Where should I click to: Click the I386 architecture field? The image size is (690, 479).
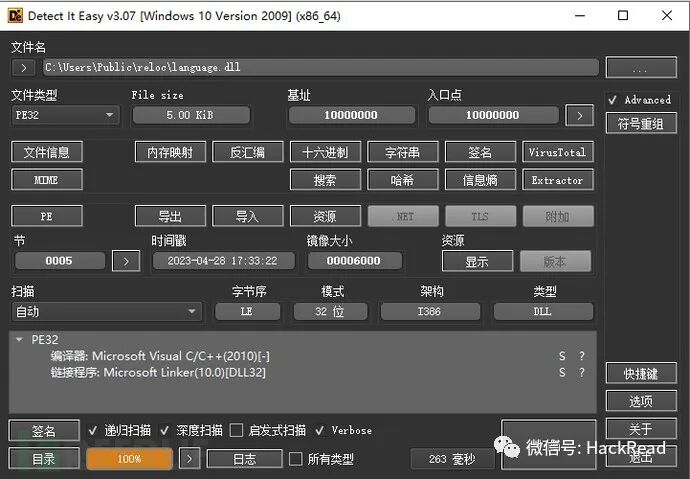pyautogui.click(x=430, y=311)
